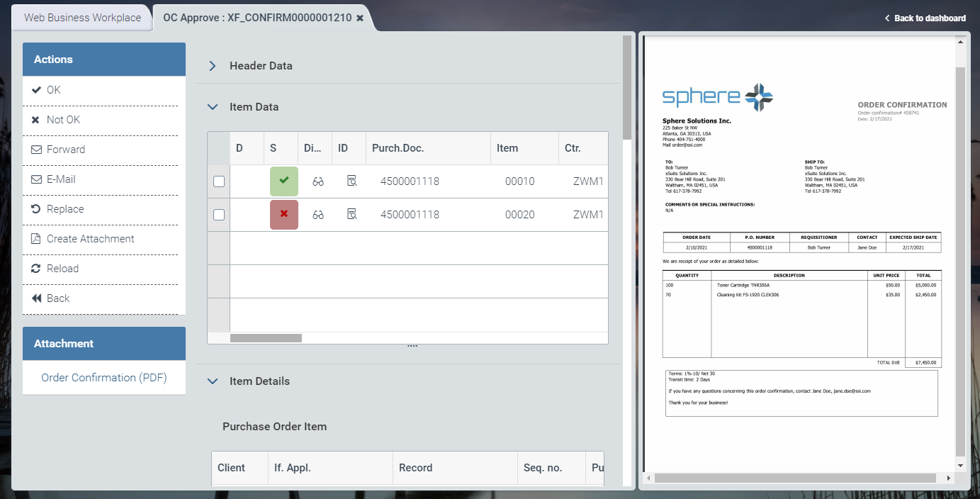980x499 pixels.
Task: Click the Forward action
Action: (65, 150)
